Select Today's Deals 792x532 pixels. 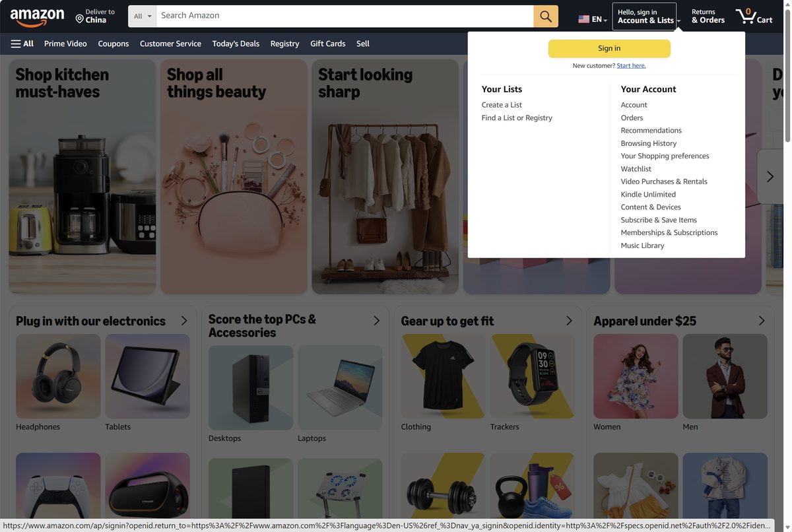pyautogui.click(x=236, y=44)
